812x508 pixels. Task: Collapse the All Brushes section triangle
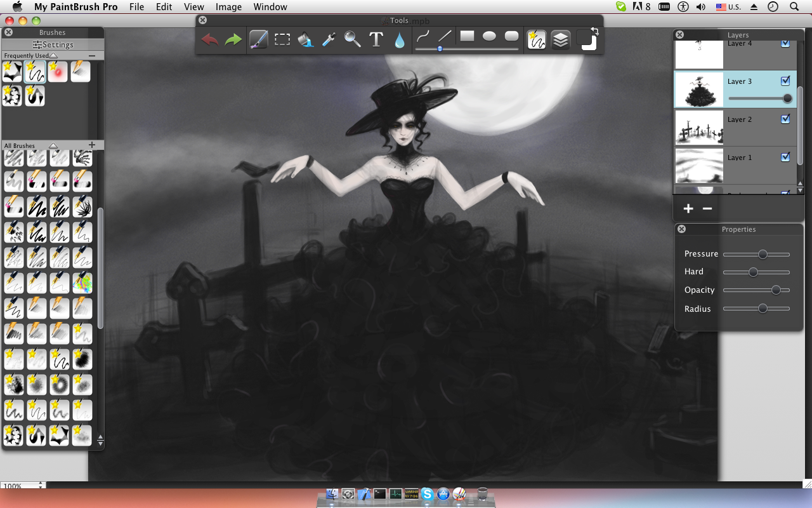click(53, 145)
